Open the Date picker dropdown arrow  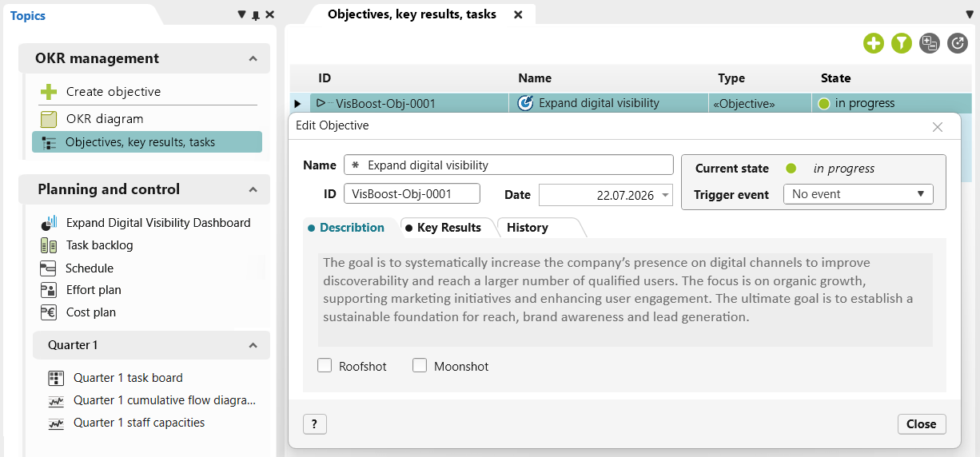click(665, 195)
